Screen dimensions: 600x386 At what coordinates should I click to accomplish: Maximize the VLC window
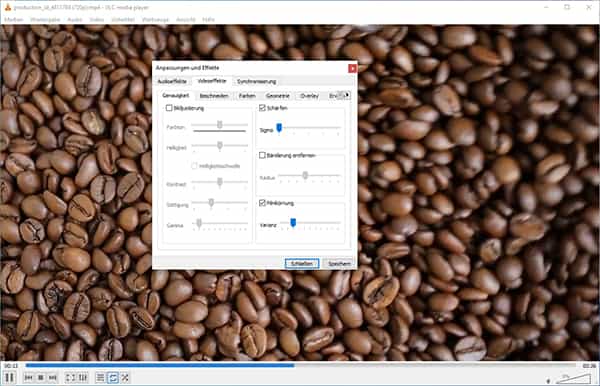point(567,7)
